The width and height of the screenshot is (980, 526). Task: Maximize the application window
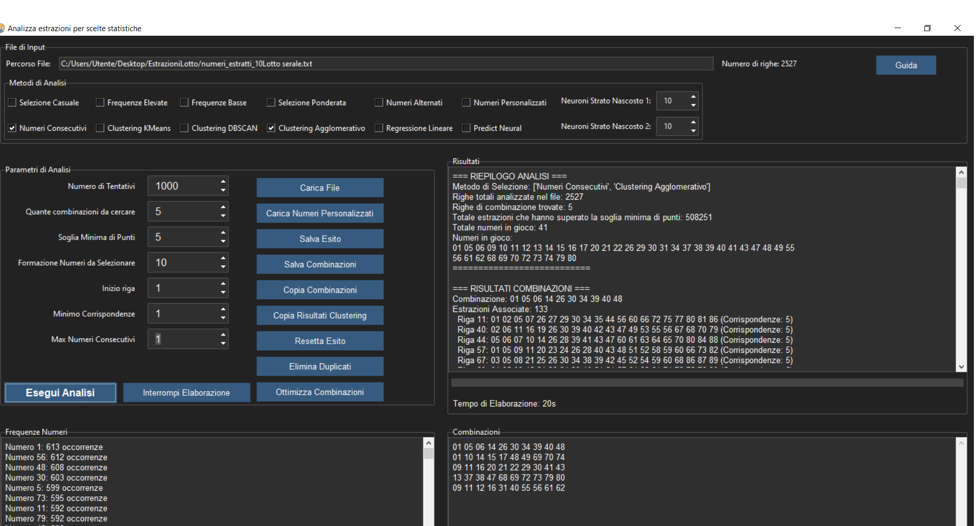pyautogui.click(x=927, y=28)
